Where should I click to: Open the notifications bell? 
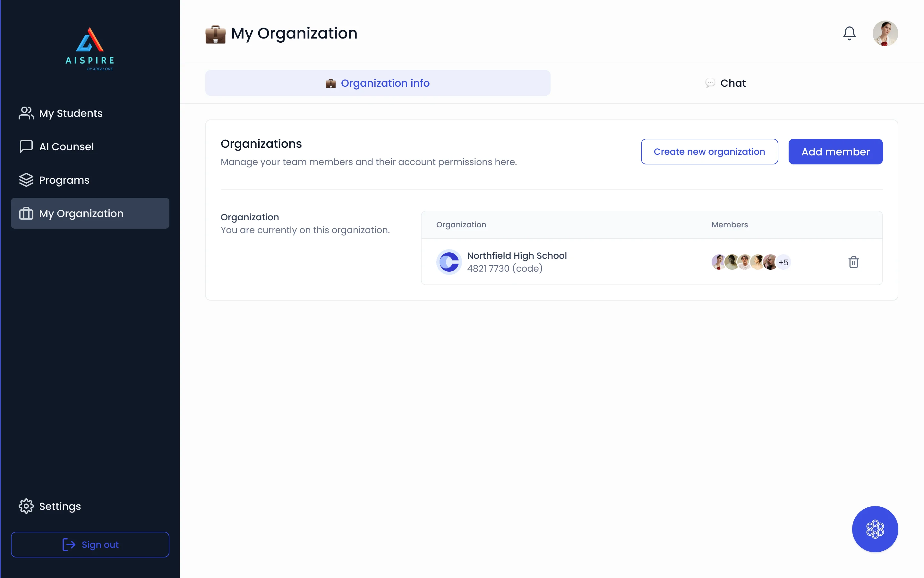[849, 33]
